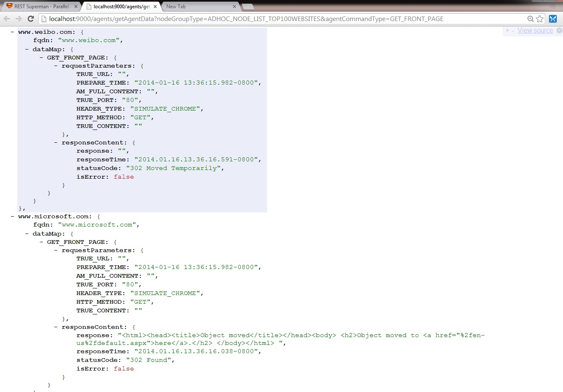
Task: Click weibo TRUE_PORT "80" value
Action: coord(130,100)
